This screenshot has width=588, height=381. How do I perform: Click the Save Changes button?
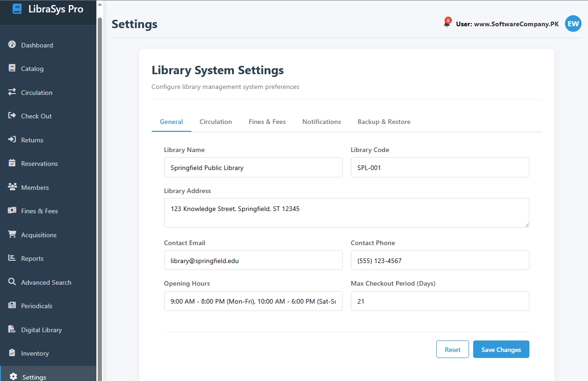[x=501, y=349]
